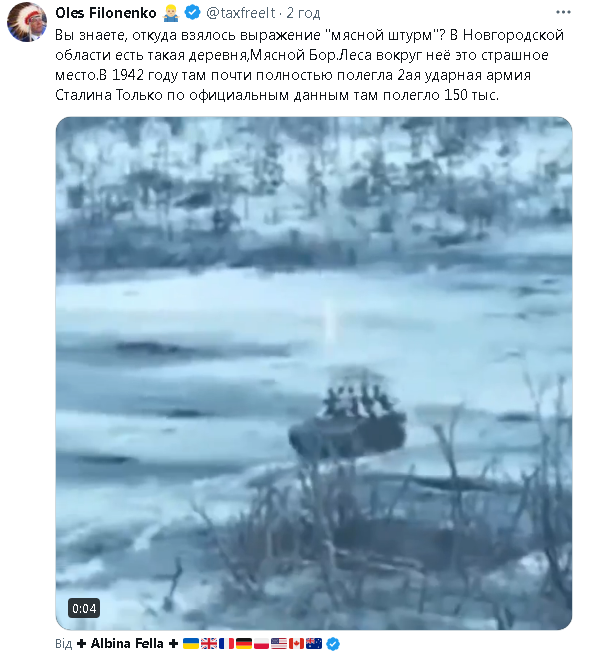This screenshot has width=589, height=658.
Task: Click the Canadian flag emoji in the video credit line
Action: click(296, 643)
